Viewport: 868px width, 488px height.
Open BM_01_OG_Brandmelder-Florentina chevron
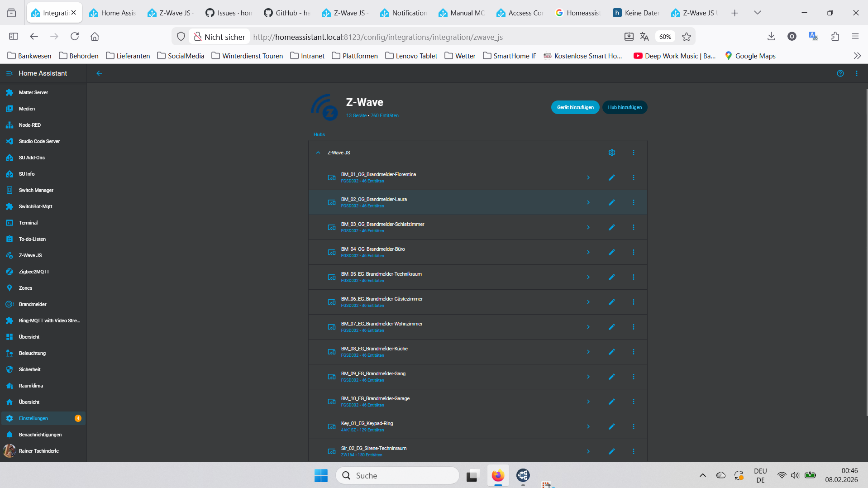tap(588, 177)
